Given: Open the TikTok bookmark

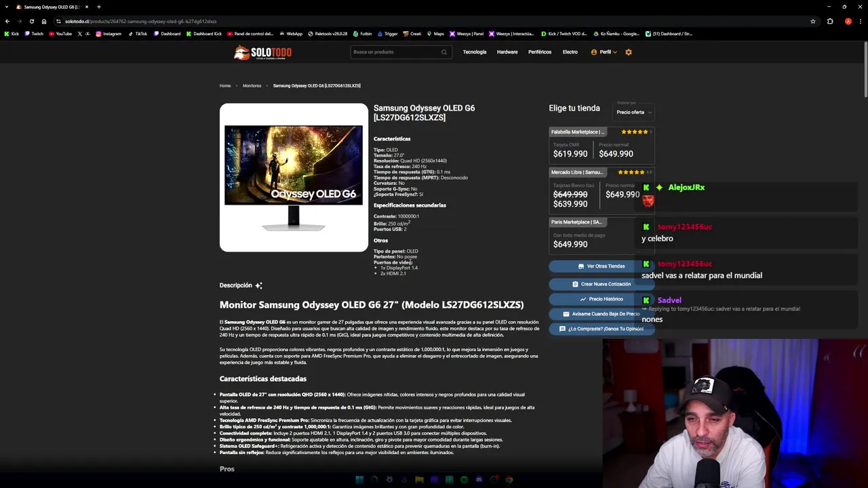Looking at the screenshot, I should click(x=137, y=34).
